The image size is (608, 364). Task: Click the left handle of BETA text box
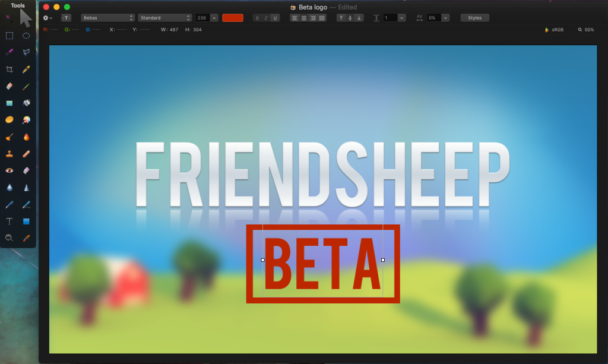[263, 260]
